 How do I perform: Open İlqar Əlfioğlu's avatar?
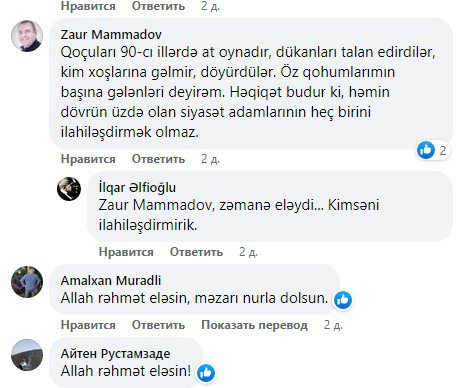coord(69,189)
